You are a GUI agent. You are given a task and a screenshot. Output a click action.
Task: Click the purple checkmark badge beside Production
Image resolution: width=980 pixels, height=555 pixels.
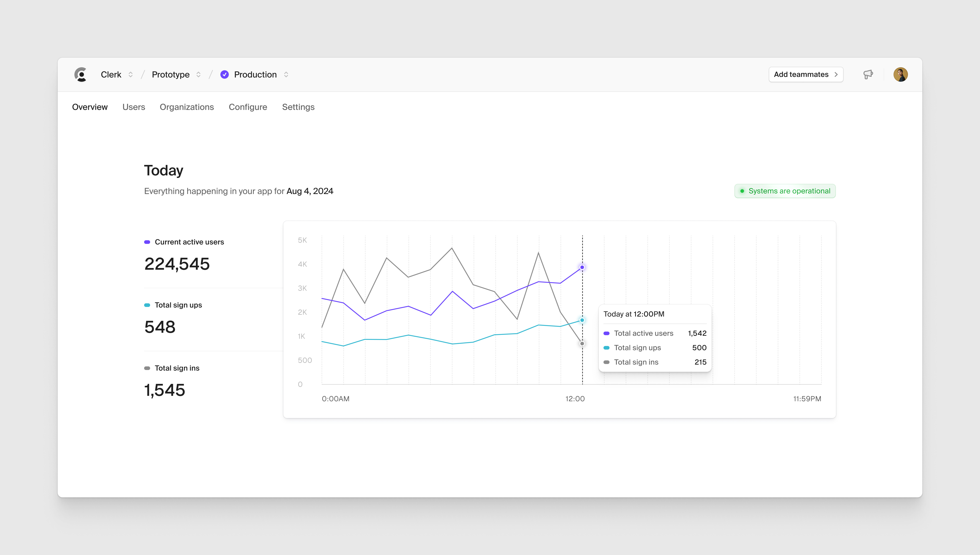(224, 74)
